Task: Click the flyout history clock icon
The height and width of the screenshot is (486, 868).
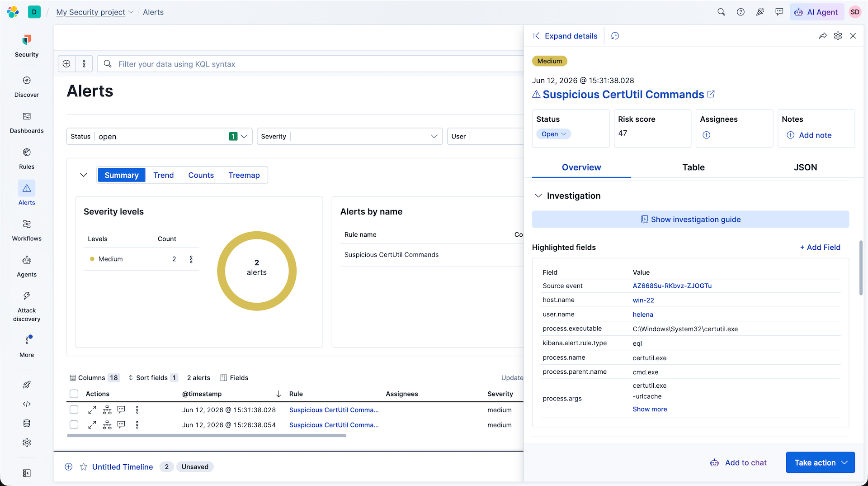Action: click(x=615, y=36)
